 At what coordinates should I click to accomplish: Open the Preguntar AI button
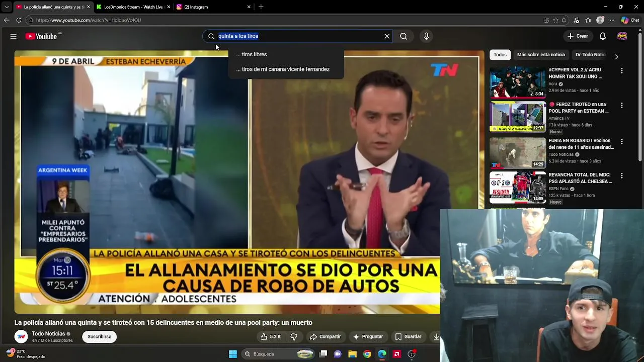368,337
